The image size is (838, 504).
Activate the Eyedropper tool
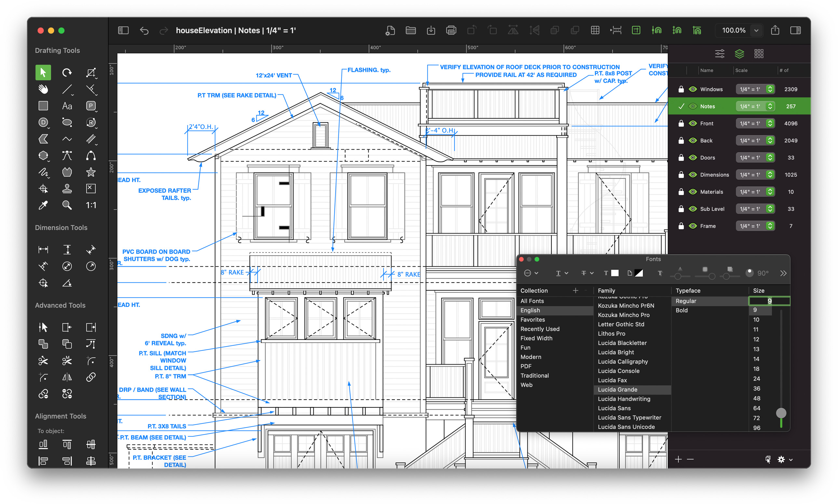click(43, 205)
